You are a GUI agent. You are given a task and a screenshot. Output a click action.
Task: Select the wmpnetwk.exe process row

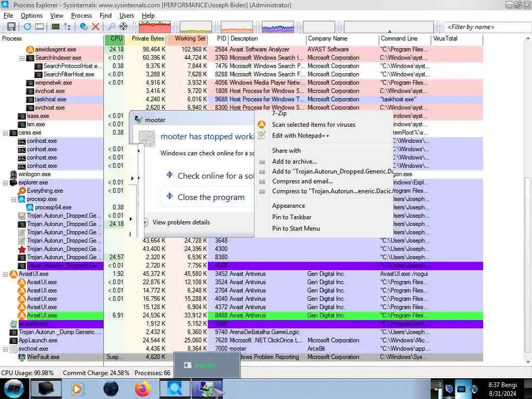pos(242,83)
